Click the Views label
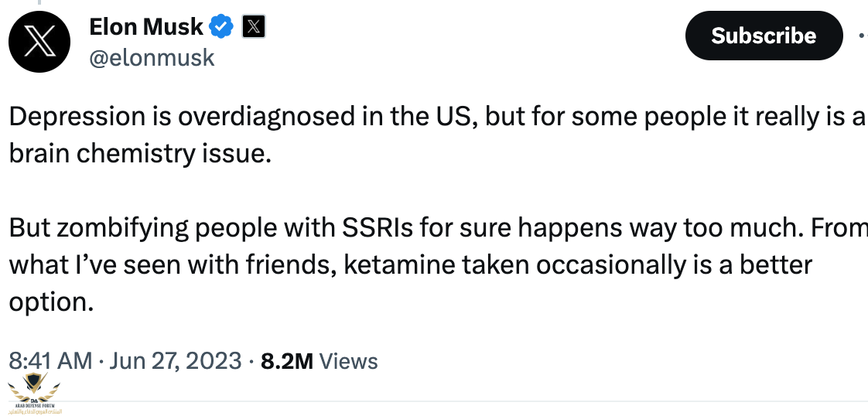This screenshot has width=868, height=416. (x=349, y=361)
